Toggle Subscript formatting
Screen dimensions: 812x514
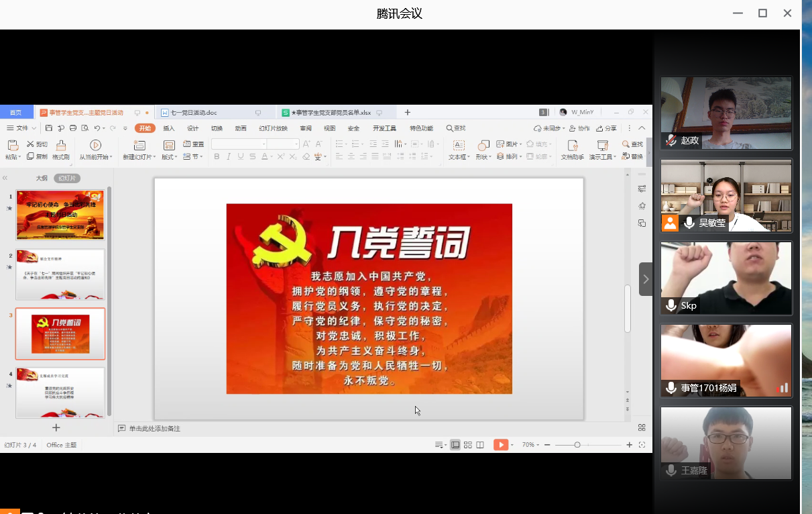point(293,156)
